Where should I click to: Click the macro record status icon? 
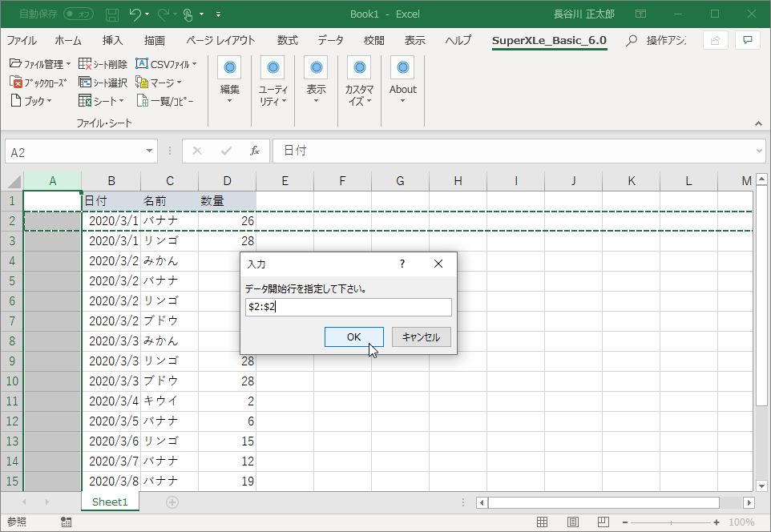(66, 522)
